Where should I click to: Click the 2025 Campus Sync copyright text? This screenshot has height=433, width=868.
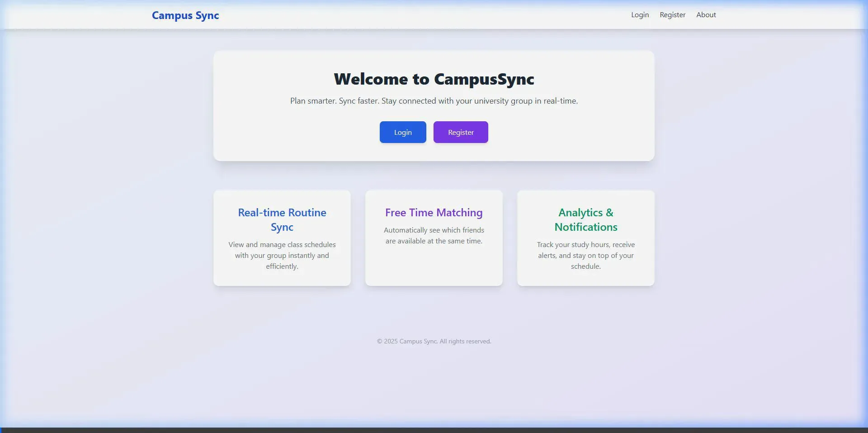click(434, 341)
